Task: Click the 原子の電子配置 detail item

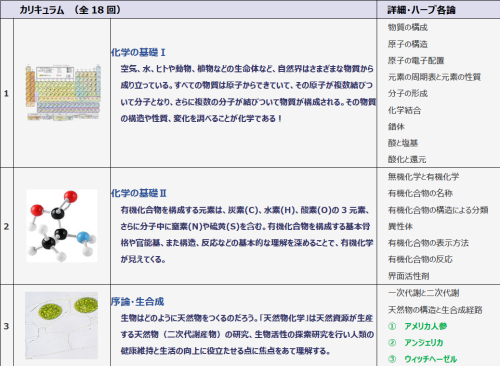Action: (x=416, y=60)
